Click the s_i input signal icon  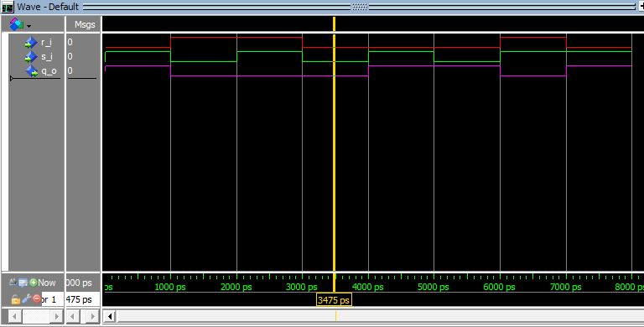[30, 57]
